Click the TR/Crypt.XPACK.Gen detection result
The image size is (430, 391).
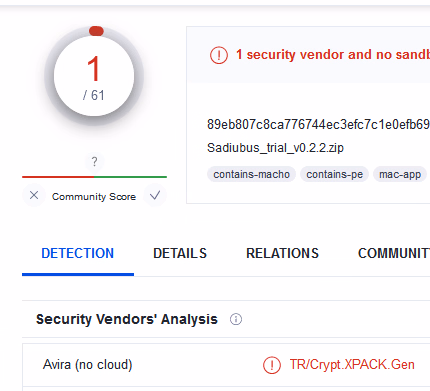(352, 365)
